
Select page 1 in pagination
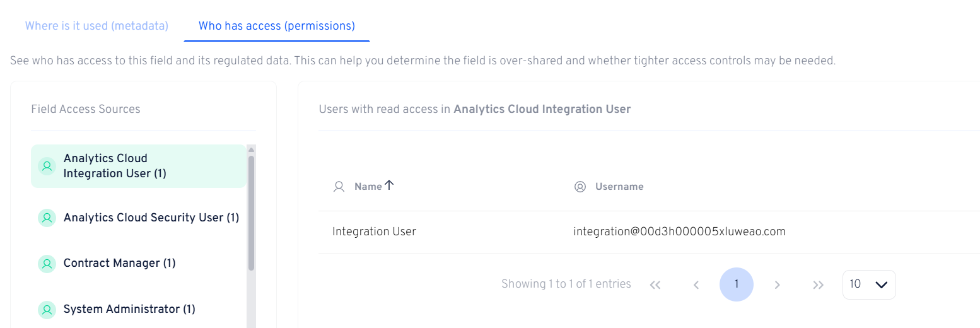(x=736, y=284)
